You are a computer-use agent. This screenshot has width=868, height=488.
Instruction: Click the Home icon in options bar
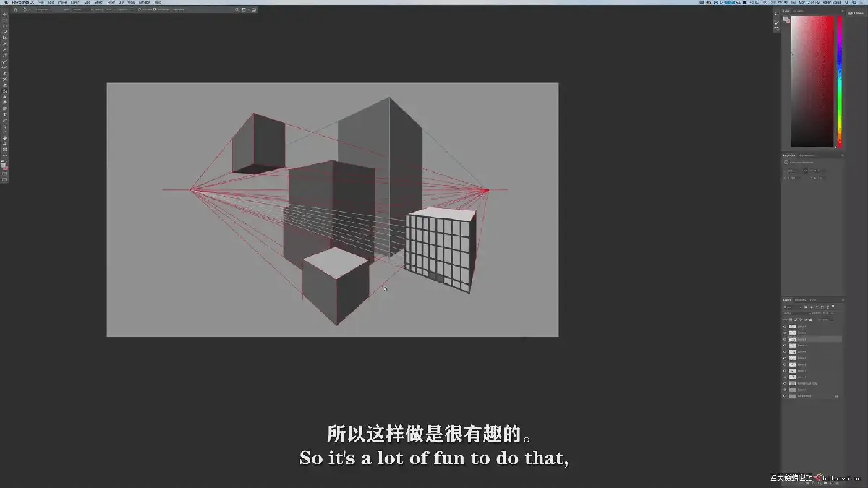(15, 9)
